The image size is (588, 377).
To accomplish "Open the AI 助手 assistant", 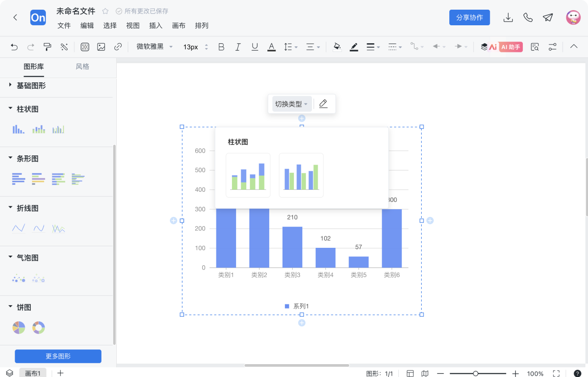I will [x=511, y=46].
